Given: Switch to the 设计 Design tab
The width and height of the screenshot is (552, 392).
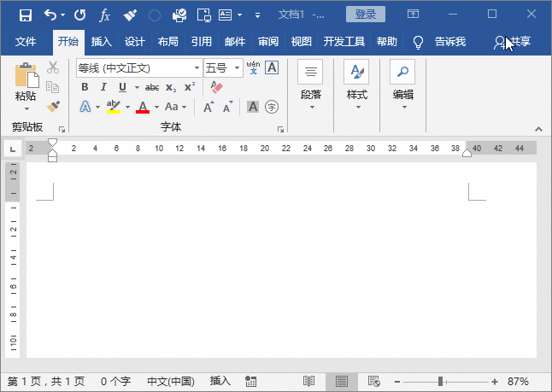Looking at the screenshot, I should coord(135,42).
